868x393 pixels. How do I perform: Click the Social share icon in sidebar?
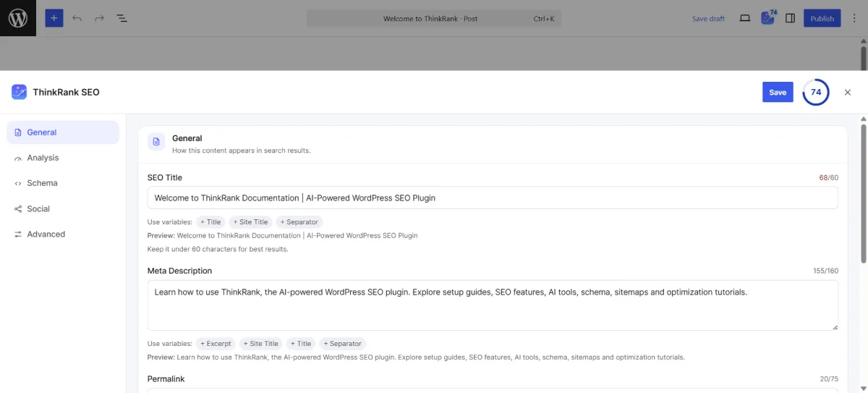(18, 209)
